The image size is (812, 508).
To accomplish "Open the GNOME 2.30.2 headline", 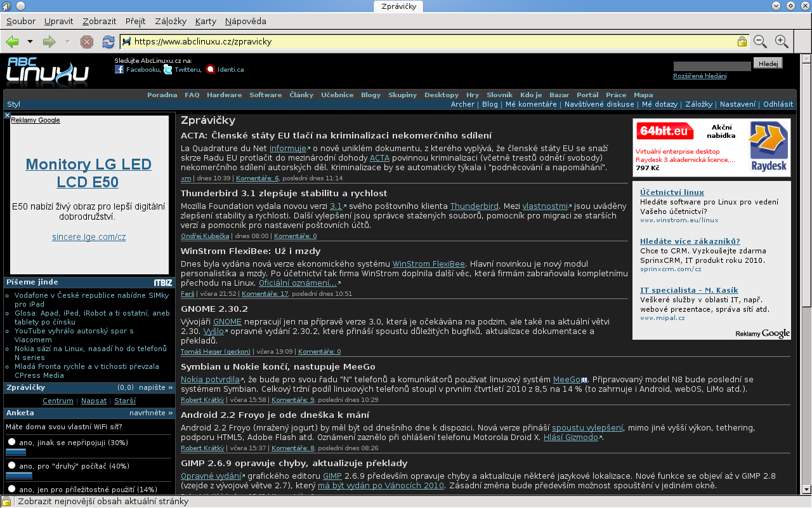I will (214, 309).
